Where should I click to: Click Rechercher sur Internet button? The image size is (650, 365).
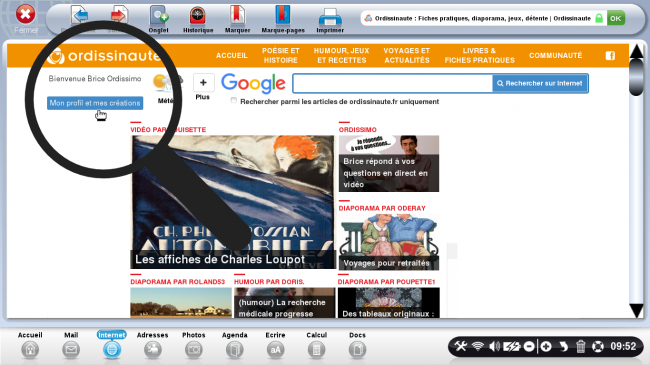[x=540, y=83]
